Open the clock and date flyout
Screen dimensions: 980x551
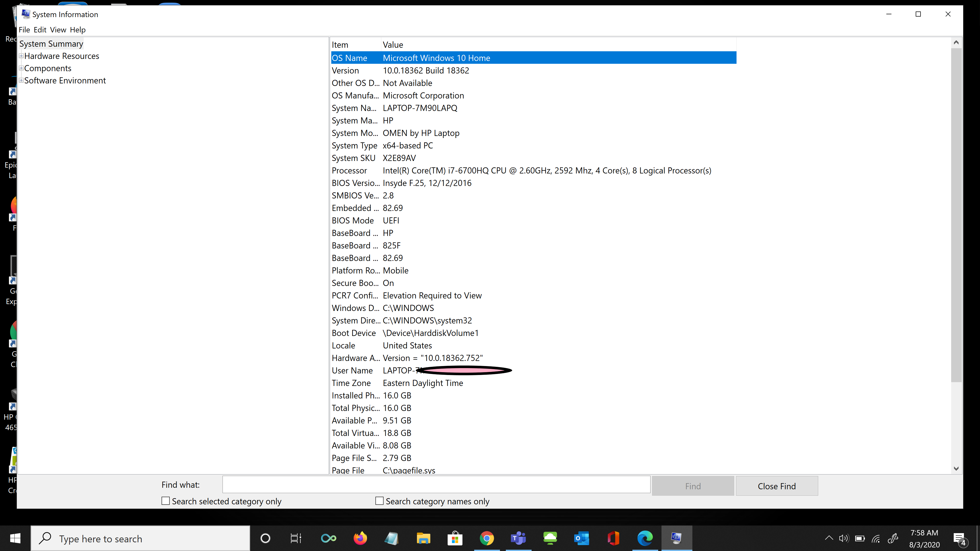pyautogui.click(x=924, y=539)
